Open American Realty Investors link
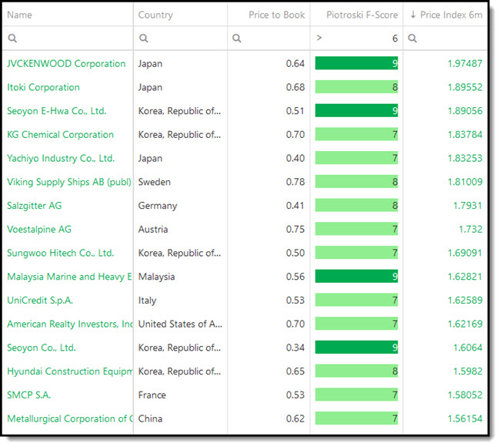500x446 pixels. pyautogui.click(x=70, y=324)
